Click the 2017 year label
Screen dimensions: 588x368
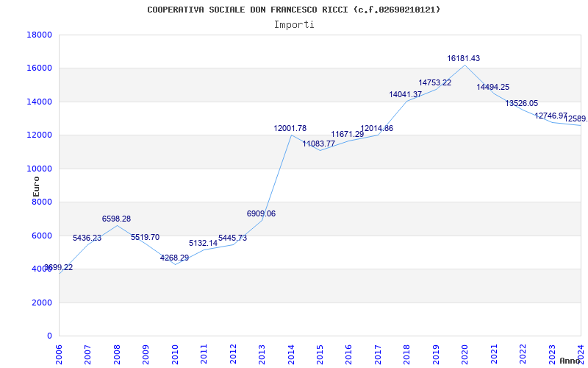coord(378,355)
